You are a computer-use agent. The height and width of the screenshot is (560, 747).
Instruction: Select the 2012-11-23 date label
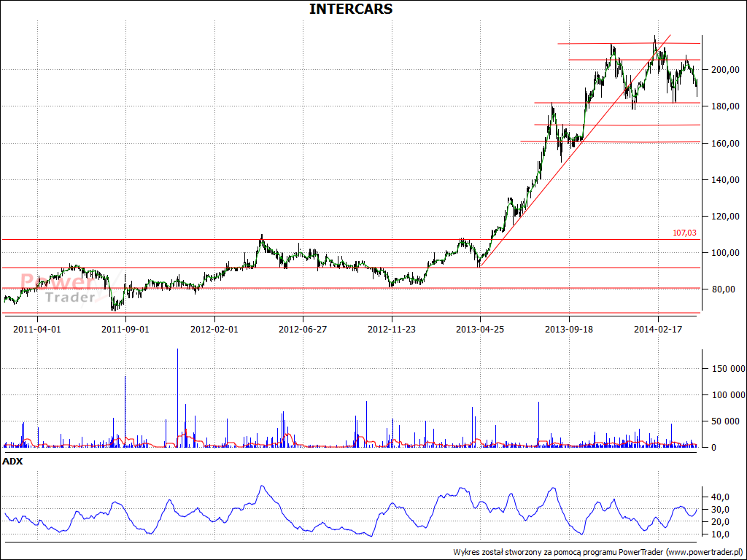pyautogui.click(x=392, y=329)
